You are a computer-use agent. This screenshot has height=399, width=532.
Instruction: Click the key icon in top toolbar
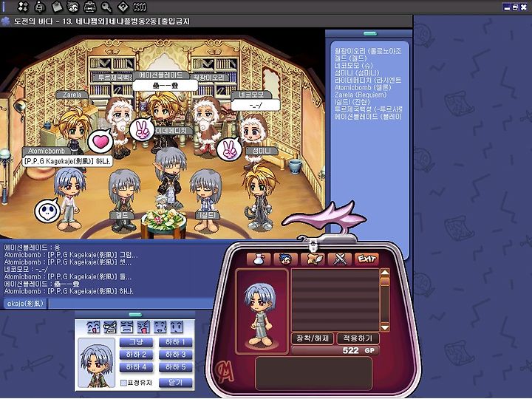[x=106, y=7]
